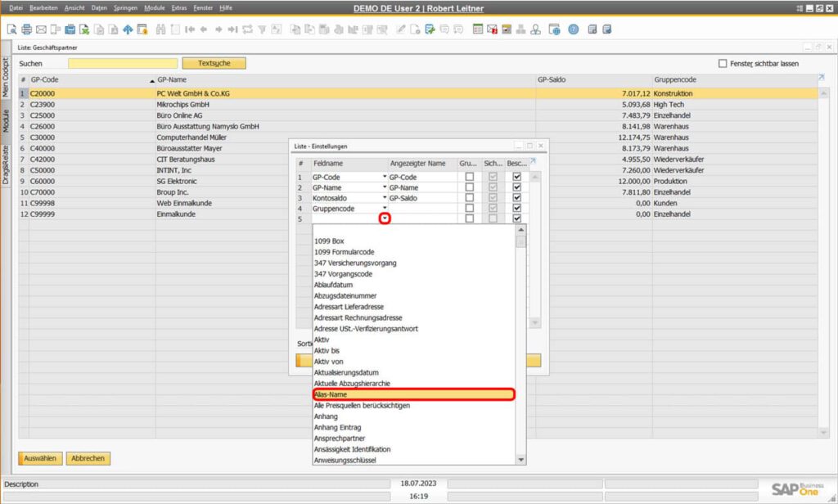Image resolution: width=838 pixels, height=504 pixels.
Task: Uncheck the Besc... box for Gruppencode row
Action: tap(517, 208)
